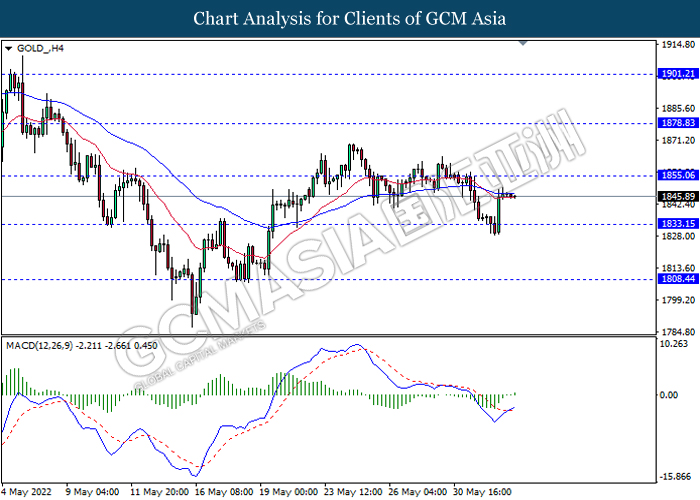Click the 30 May 16:00 time label
700x500 pixels.
coord(483,492)
